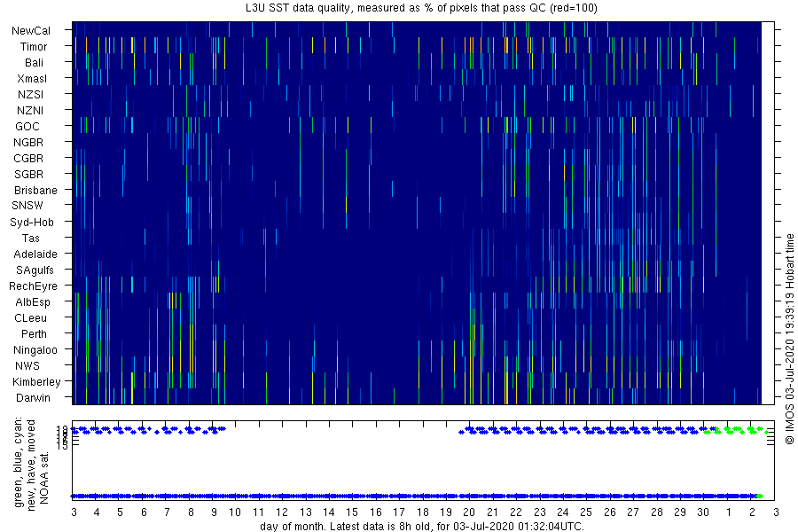Select the NWS row label
Screen dimensions: 798x532
(x=27, y=365)
